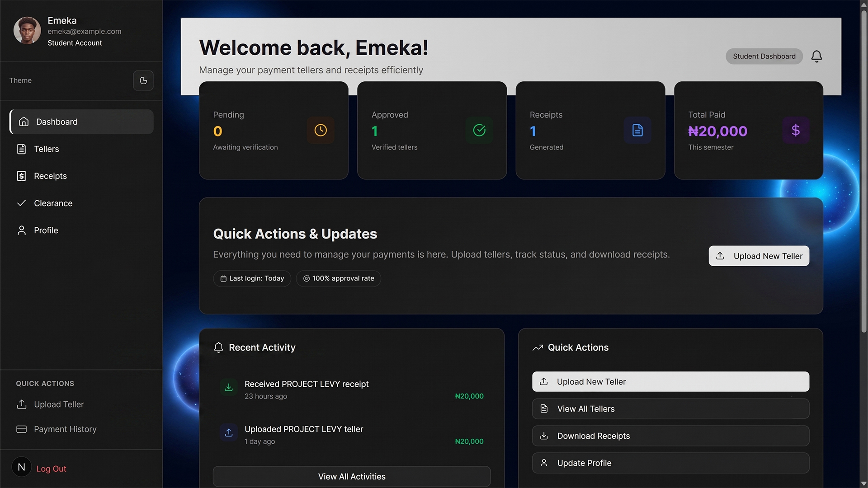
Task: Click the check icon in approval rate chip
Action: [x=307, y=279]
